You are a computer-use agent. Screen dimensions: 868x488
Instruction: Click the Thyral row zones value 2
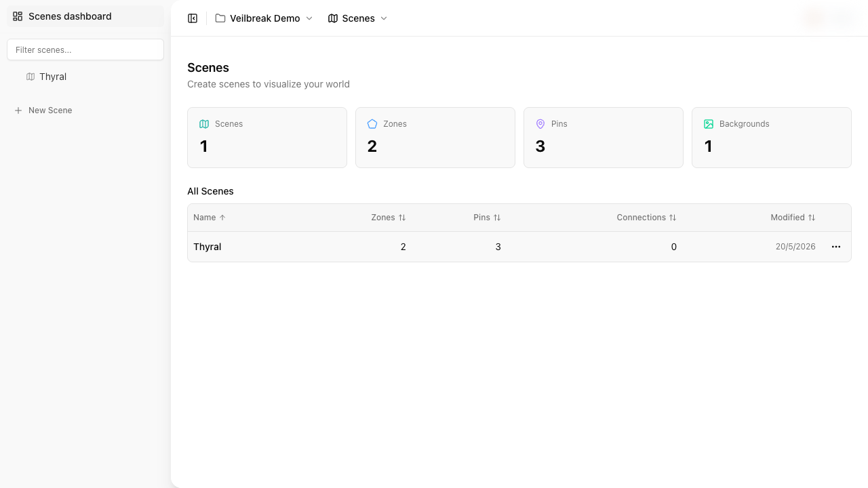(x=403, y=247)
